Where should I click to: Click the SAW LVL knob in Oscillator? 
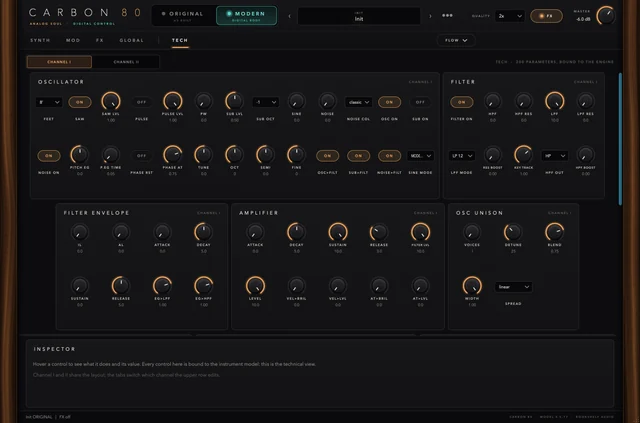pos(111,101)
